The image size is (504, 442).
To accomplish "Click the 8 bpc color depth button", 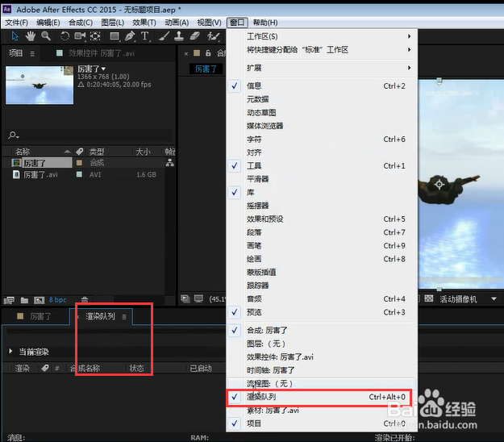I will [x=57, y=300].
